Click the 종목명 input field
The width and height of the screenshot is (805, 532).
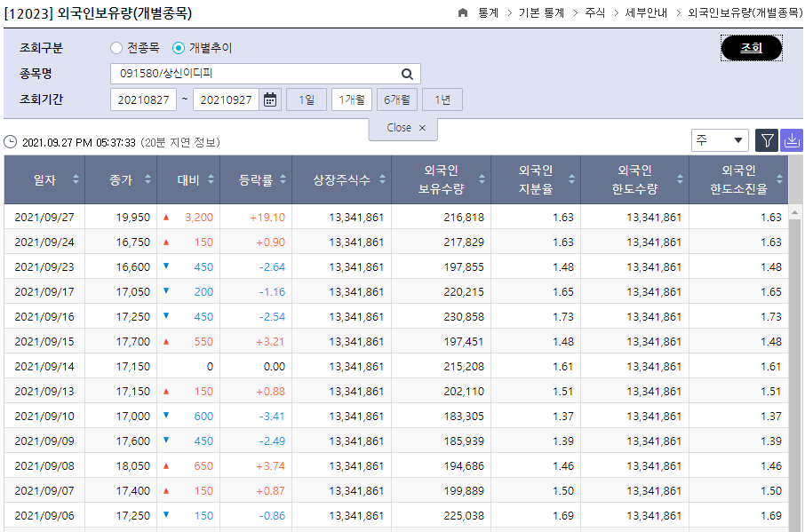click(266, 74)
